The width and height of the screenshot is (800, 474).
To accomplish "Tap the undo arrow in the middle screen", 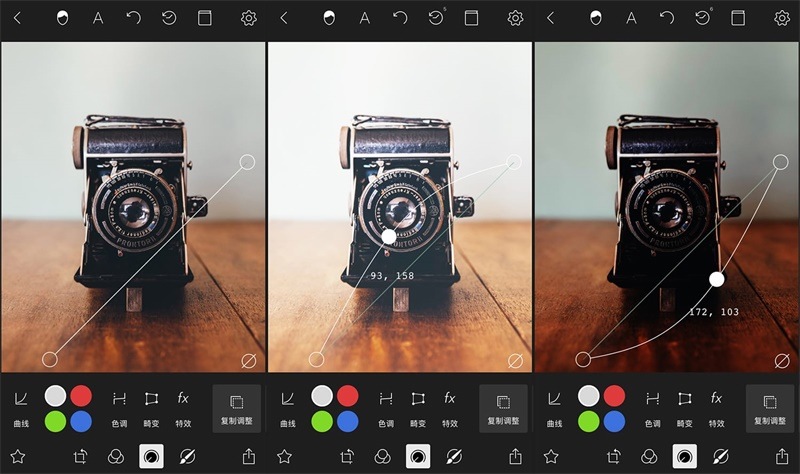I will coord(400,18).
